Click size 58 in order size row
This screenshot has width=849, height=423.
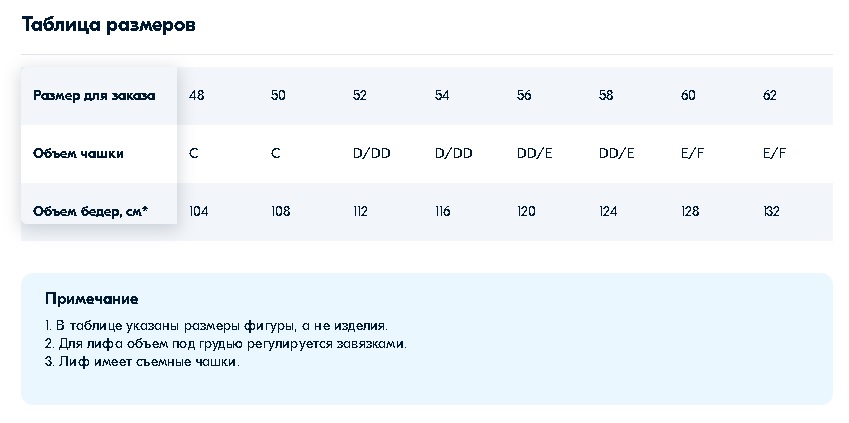click(606, 96)
